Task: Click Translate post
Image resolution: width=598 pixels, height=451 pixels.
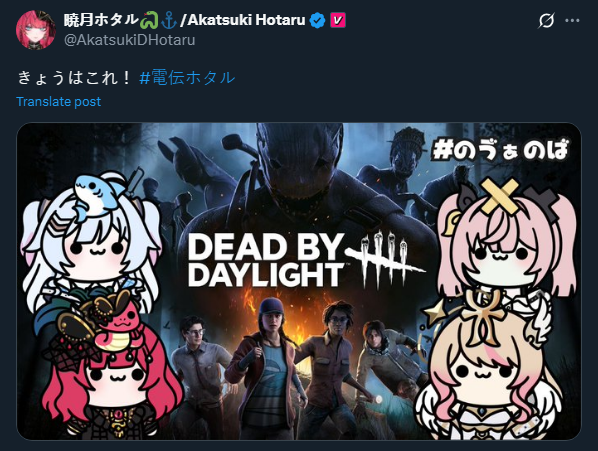Action: point(58,101)
